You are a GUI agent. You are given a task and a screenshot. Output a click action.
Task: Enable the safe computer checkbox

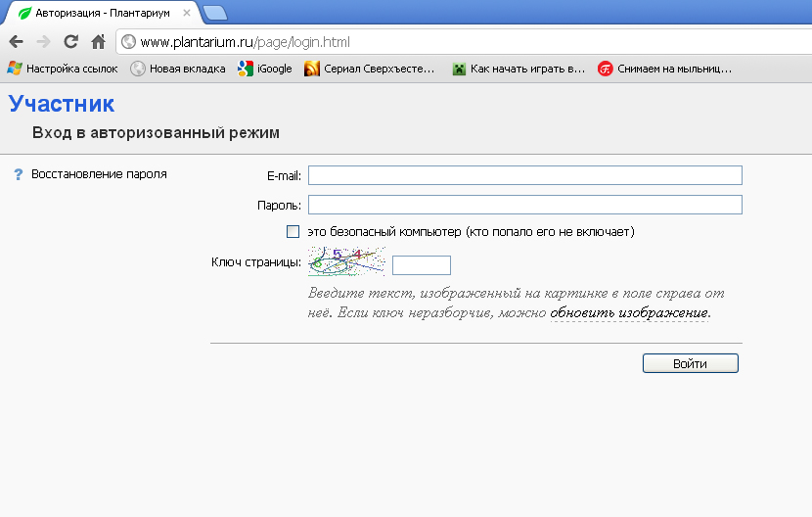(x=293, y=232)
